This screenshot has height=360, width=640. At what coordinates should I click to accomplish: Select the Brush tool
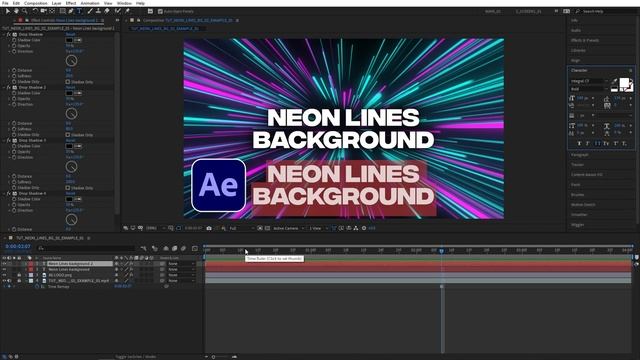coord(90,11)
